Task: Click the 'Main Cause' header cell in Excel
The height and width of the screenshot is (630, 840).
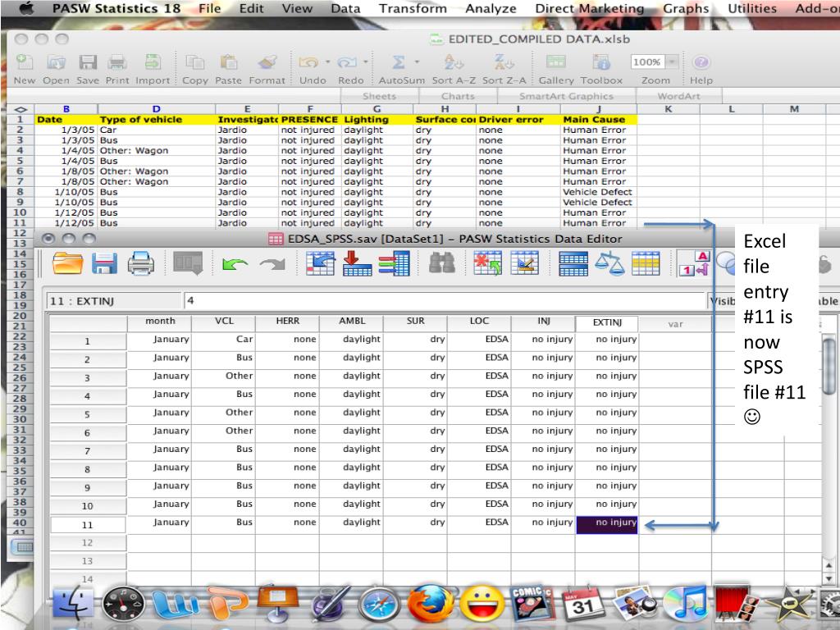Action: (x=598, y=120)
